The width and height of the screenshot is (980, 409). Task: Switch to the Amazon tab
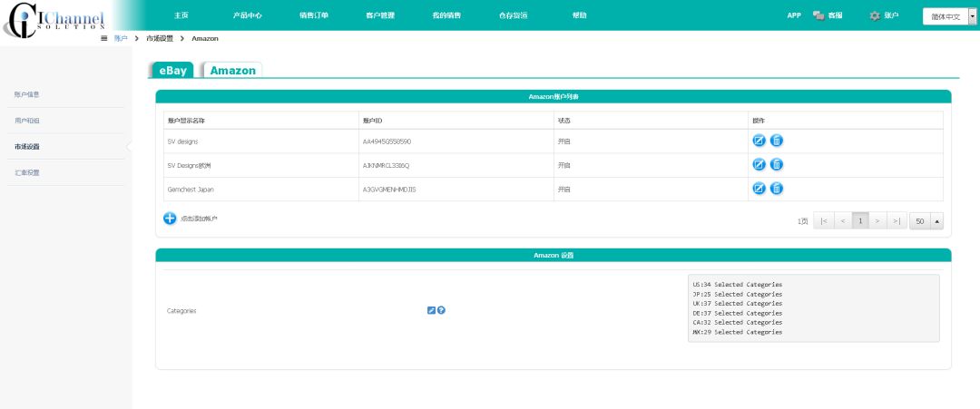tap(232, 71)
